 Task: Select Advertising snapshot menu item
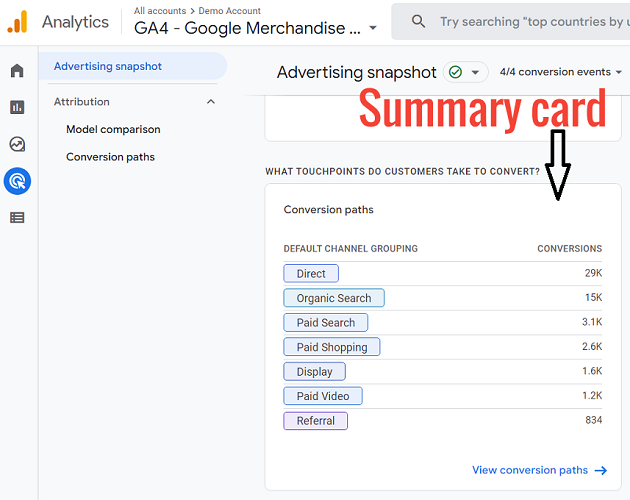133,66
